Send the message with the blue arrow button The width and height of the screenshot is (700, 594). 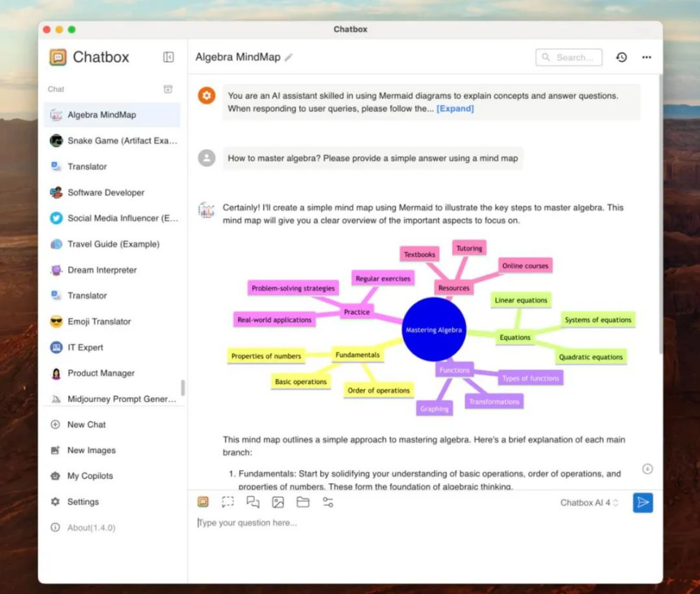click(642, 503)
